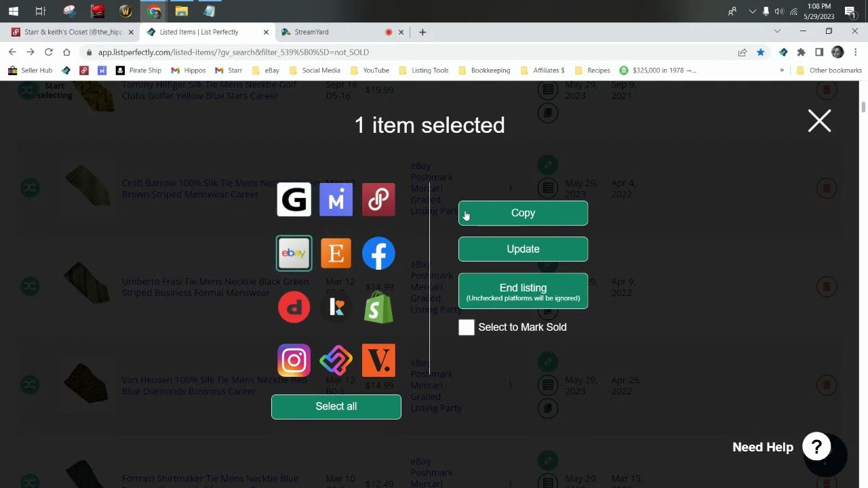The width and height of the screenshot is (868, 488).
Task: Click the Update button
Action: click(x=523, y=249)
